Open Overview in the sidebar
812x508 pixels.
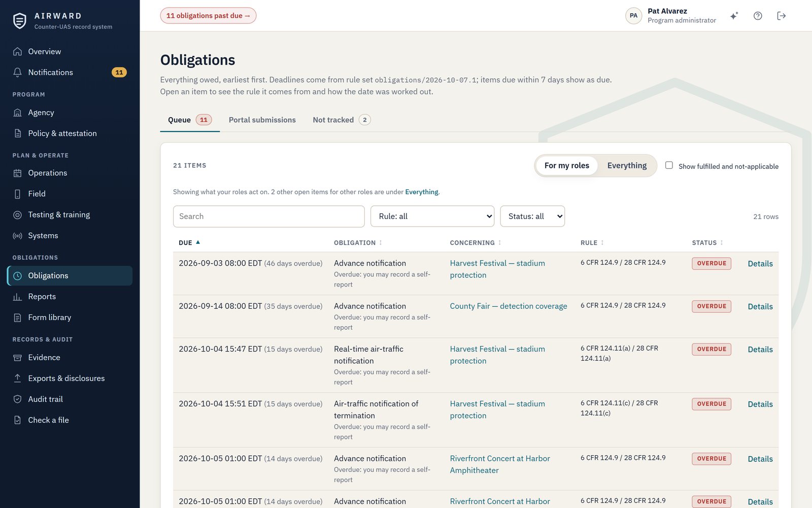click(70, 51)
